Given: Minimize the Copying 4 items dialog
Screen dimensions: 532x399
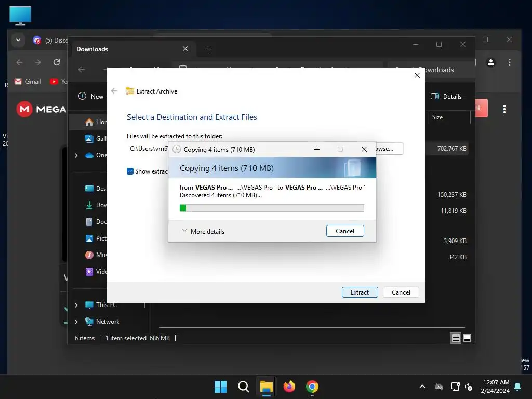Looking at the screenshot, I should pyautogui.click(x=316, y=149).
